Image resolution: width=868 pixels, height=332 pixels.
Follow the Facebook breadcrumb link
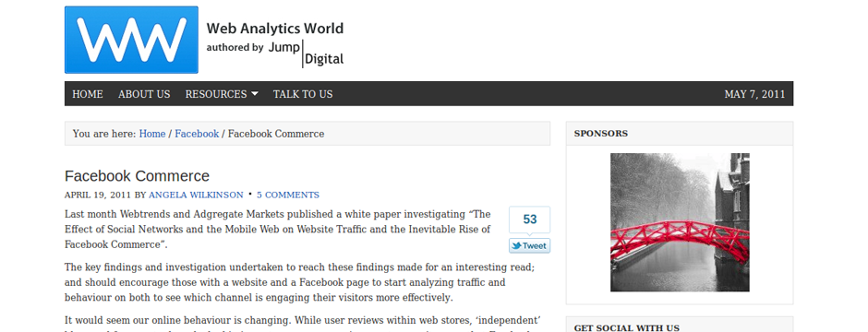197,134
